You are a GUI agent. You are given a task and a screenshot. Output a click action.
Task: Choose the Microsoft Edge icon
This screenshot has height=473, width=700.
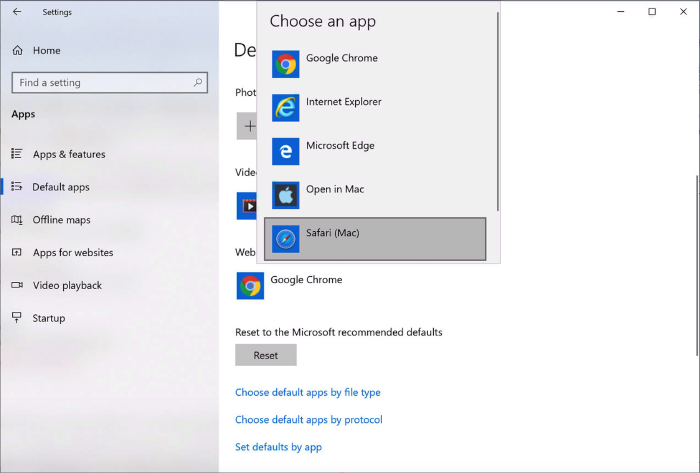[x=286, y=151]
